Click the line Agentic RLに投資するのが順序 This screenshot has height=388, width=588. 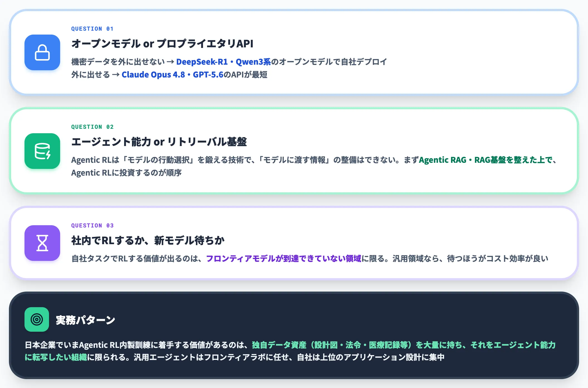point(126,173)
